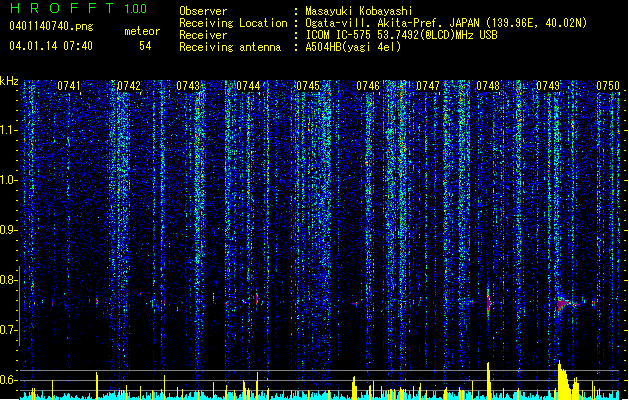Click the 0749 time marker
This screenshot has height=400, width=629.
click(548, 85)
